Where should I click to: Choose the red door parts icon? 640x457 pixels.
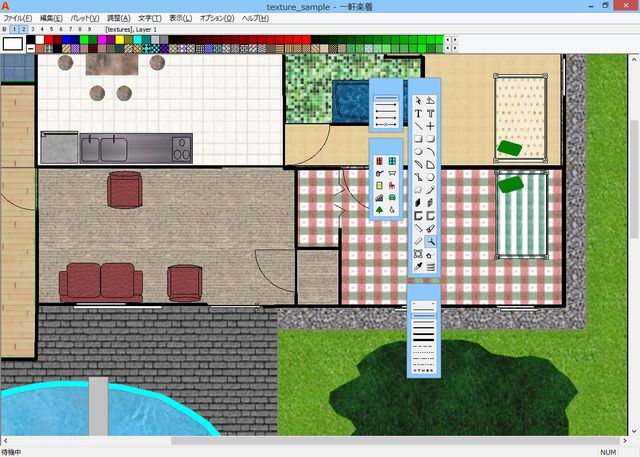click(379, 161)
